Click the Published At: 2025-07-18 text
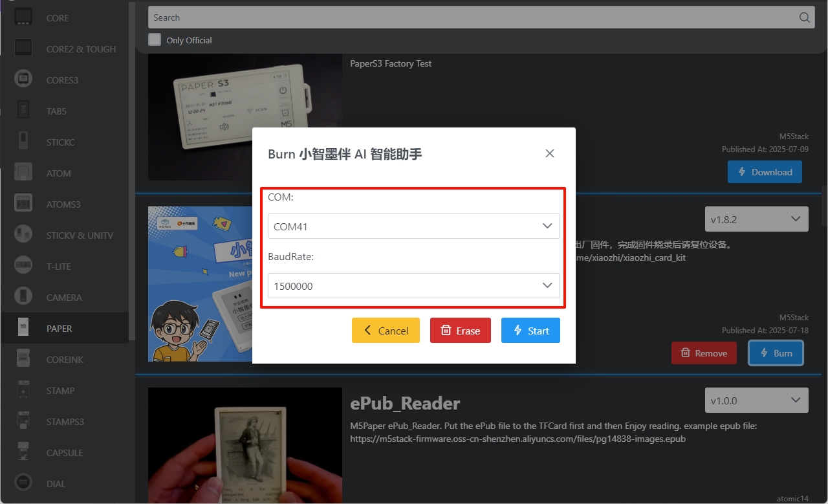The height and width of the screenshot is (504, 828). [765, 331]
